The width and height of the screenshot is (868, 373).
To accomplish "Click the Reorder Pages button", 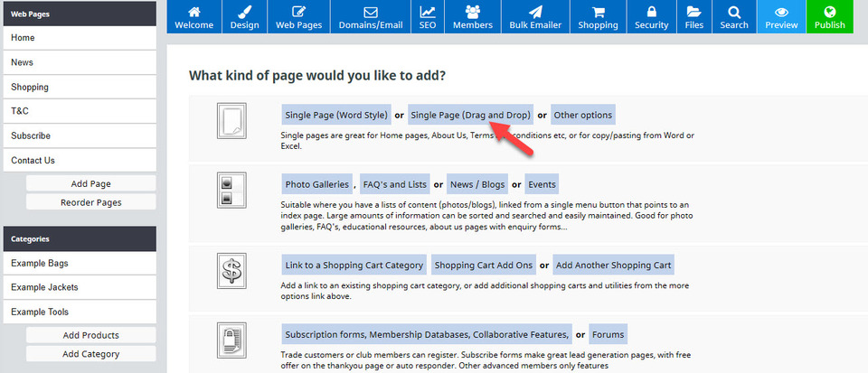I will click(90, 202).
